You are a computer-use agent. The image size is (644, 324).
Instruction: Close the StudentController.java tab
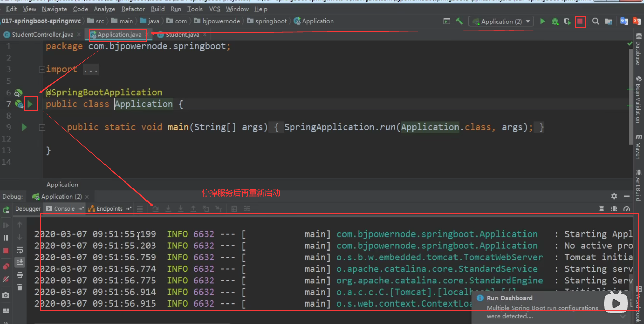click(x=79, y=35)
